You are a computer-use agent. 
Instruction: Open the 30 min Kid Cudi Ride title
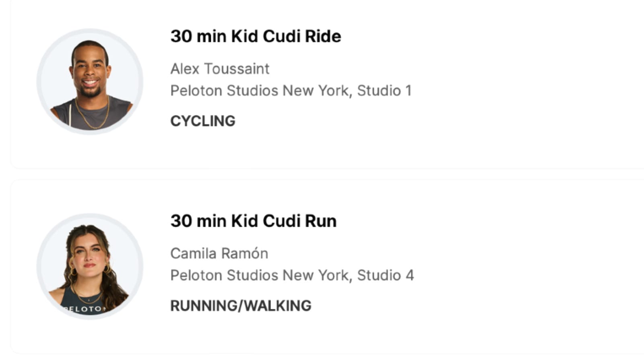[x=256, y=36]
